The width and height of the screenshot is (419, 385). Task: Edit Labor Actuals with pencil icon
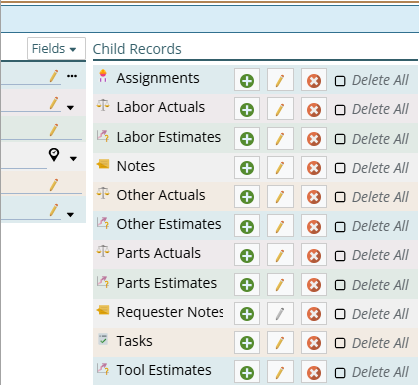tap(280, 109)
